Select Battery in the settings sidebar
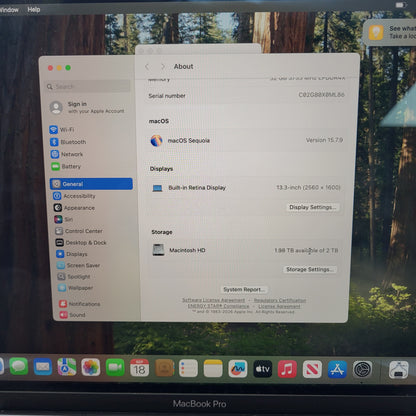Screen dimensions: 416x416 click(x=66, y=166)
